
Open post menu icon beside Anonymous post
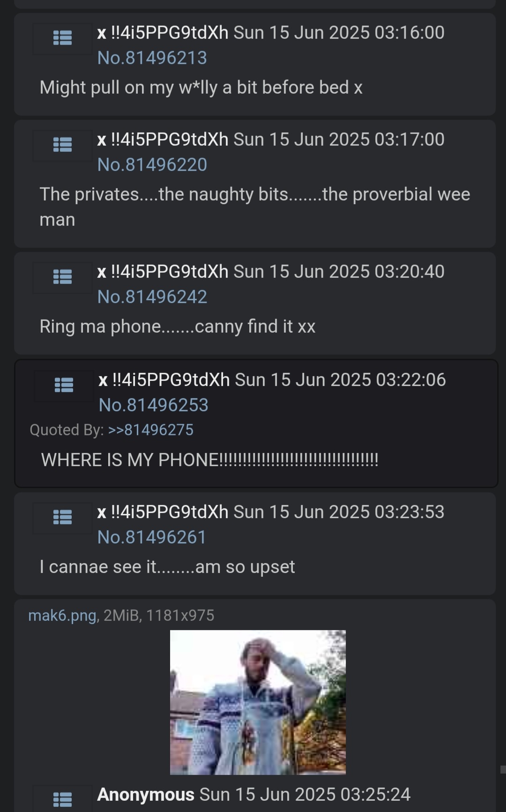coord(62,799)
